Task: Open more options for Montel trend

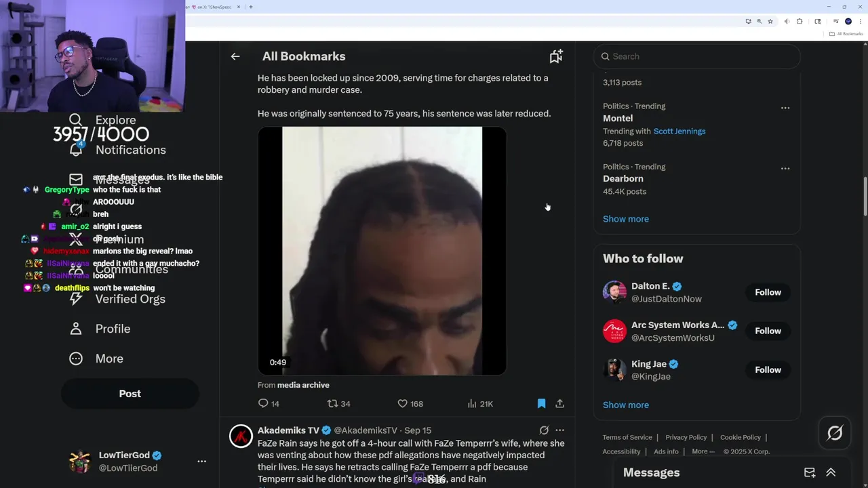Action: coord(785,108)
